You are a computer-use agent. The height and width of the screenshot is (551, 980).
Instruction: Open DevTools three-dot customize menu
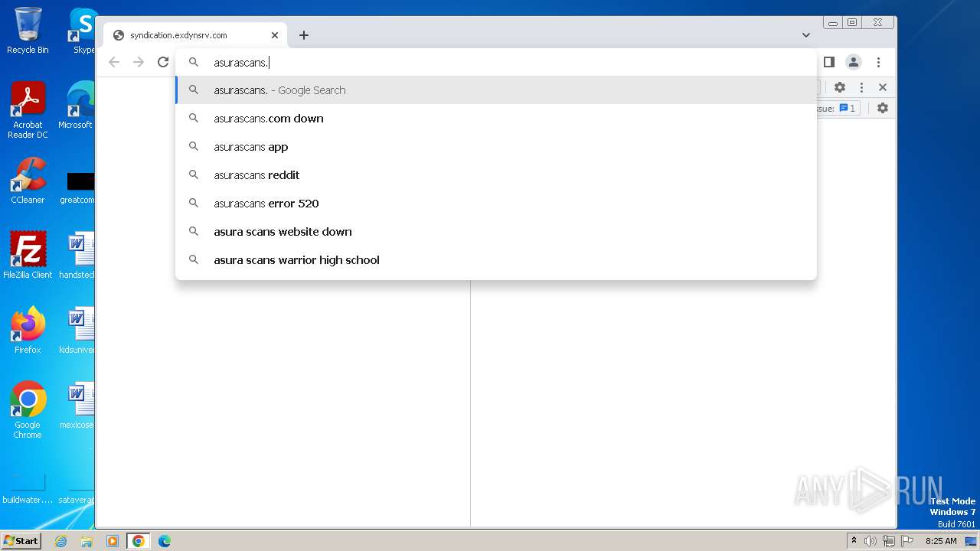pyautogui.click(x=861, y=87)
